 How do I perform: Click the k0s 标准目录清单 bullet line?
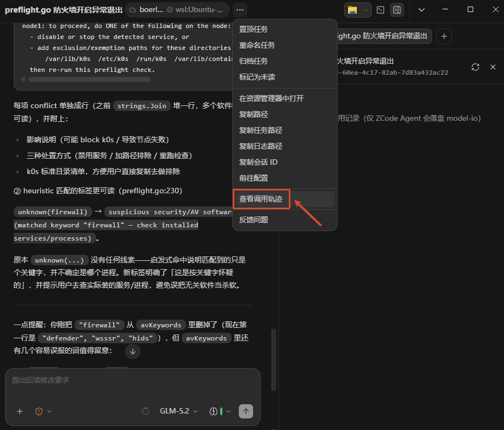pyautogui.click(x=103, y=171)
